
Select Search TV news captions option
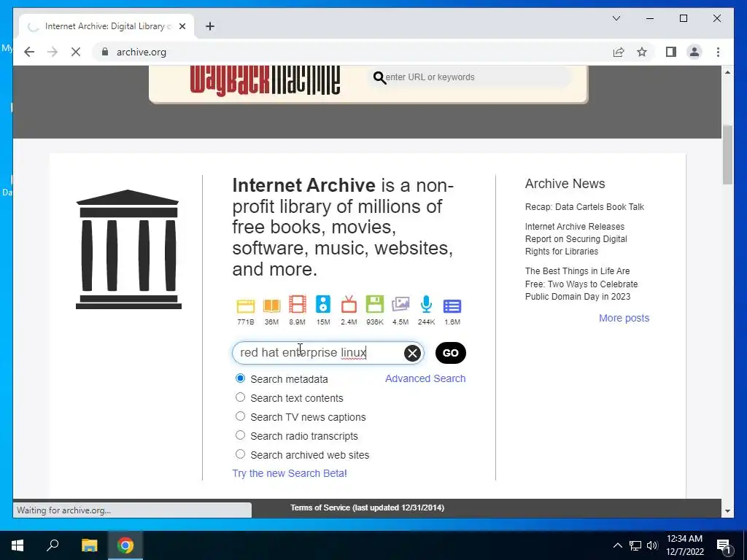(240, 416)
